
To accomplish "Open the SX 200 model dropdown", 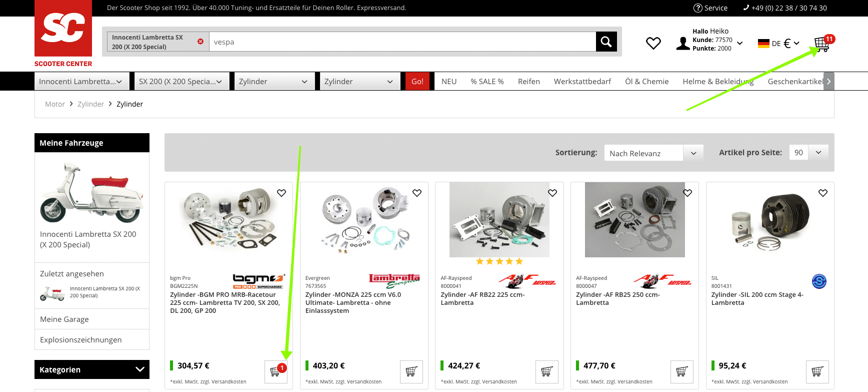I will 182,82.
